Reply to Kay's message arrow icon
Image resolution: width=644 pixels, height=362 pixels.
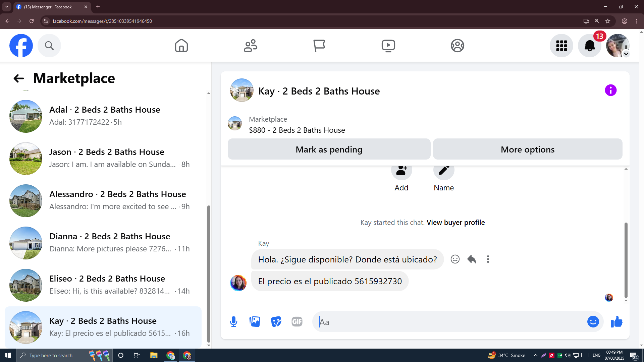coord(472,259)
